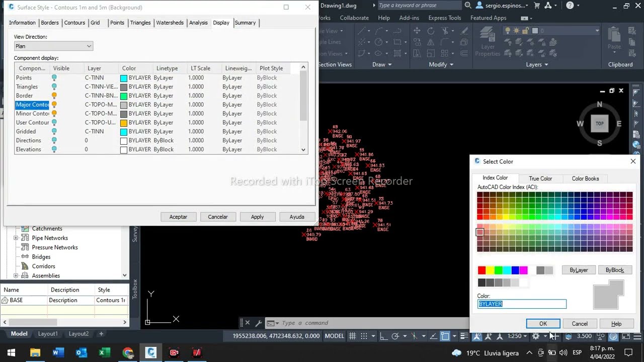Pick the red standard color swatch

(x=481, y=270)
